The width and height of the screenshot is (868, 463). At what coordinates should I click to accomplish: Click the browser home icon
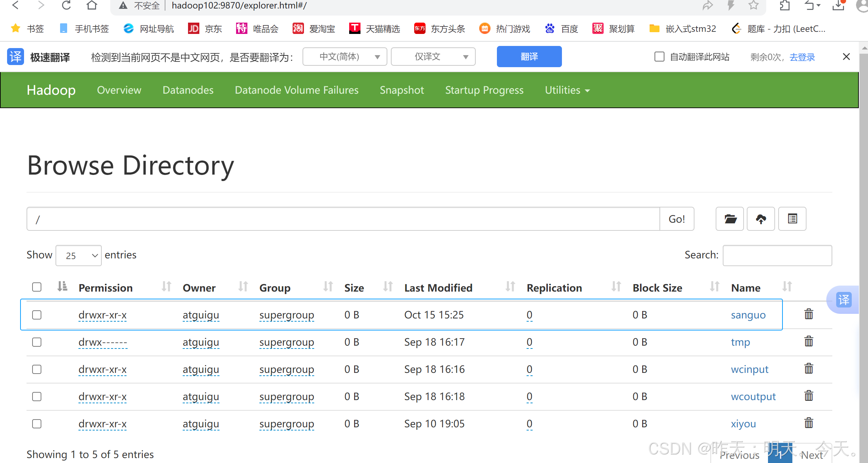pos(92,5)
